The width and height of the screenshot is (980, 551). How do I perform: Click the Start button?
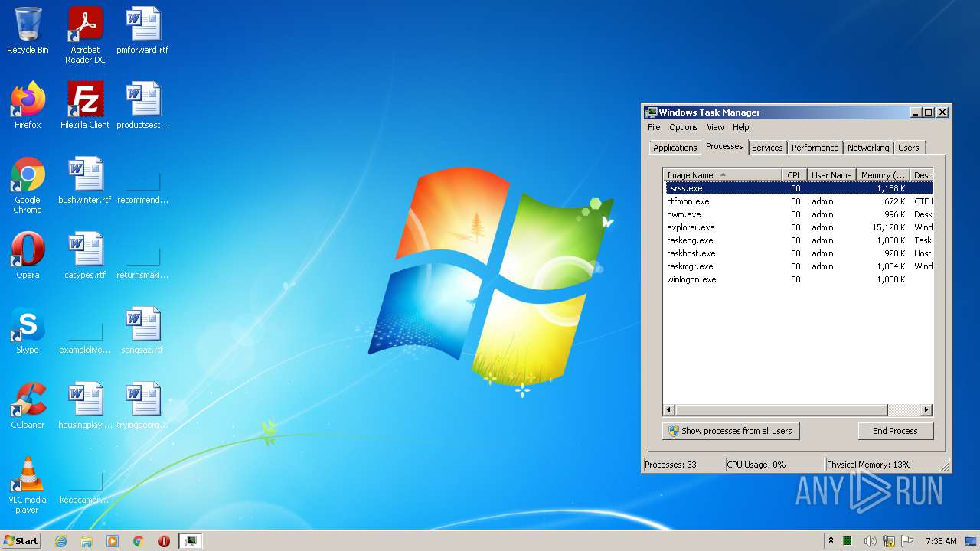tap(21, 540)
